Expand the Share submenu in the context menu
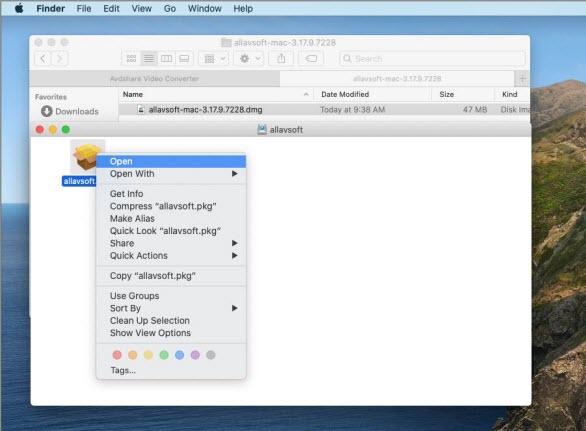586x431 pixels. pyautogui.click(x=171, y=243)
